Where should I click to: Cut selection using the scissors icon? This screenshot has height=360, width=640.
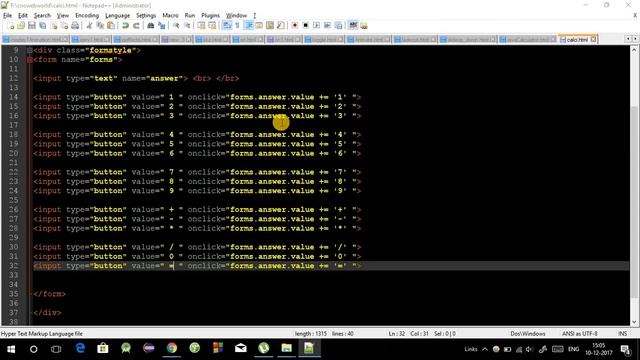pos(89,26)
